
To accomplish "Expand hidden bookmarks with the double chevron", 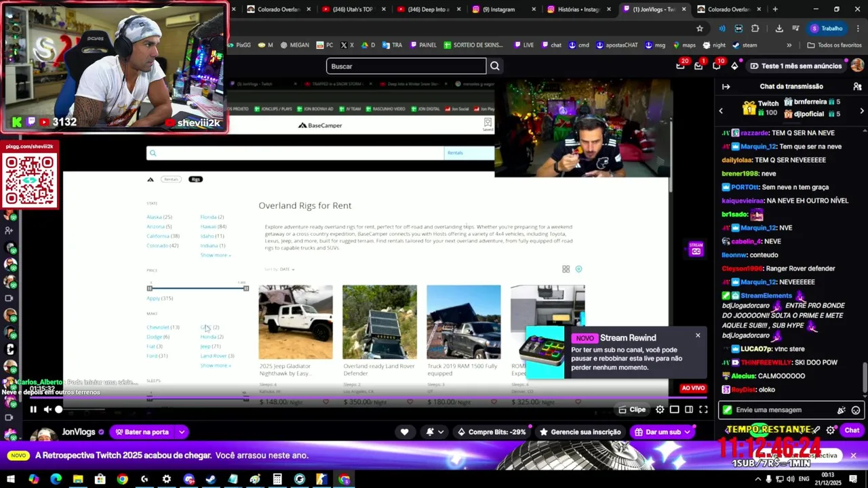I will (789, 45).
